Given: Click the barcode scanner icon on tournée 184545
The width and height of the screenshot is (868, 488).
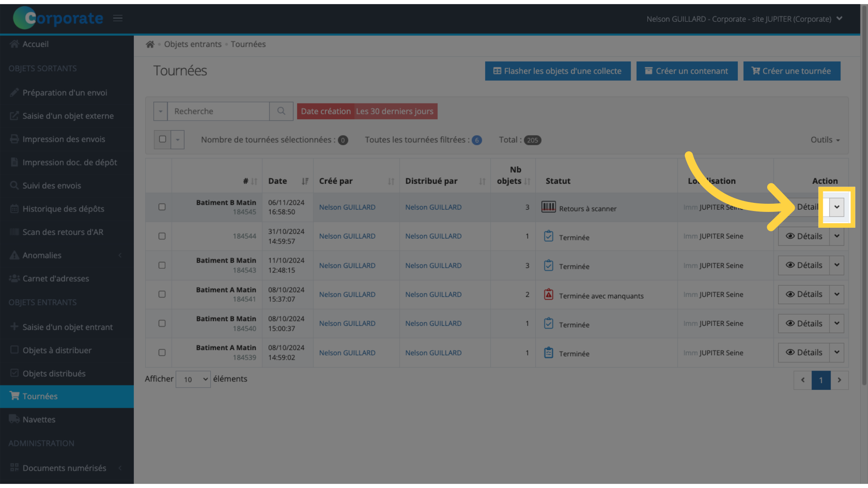Looking at the screenshot, I should point(548,207).
